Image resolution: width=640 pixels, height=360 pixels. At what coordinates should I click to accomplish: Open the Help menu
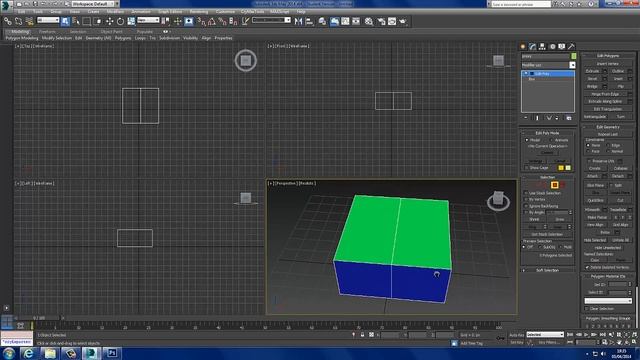point(301,12)
